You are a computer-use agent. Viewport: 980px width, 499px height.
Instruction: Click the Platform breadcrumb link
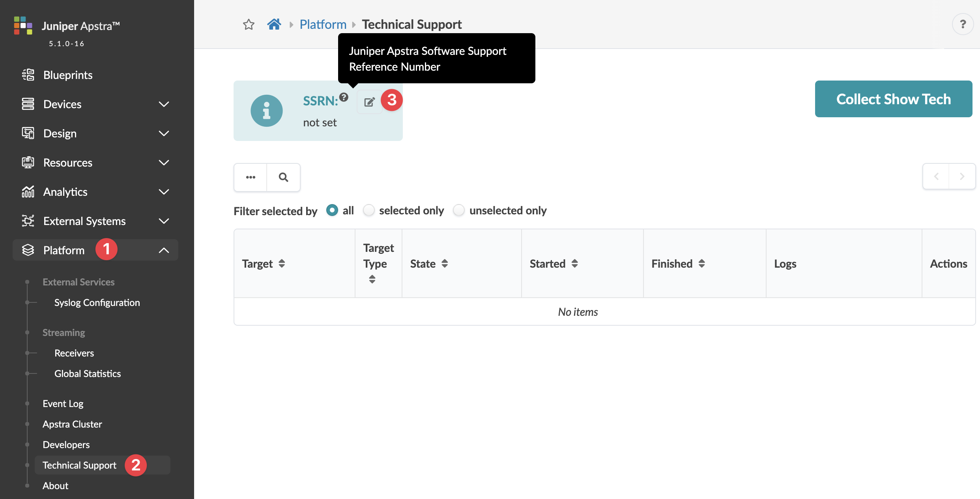[x=323, y=24]
